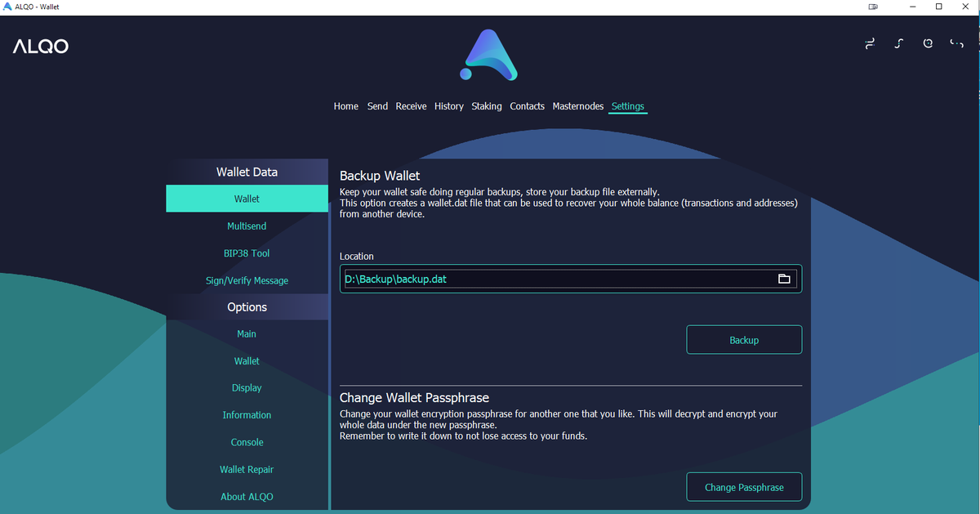Switch to the Staking tab
This screenshot has height=514, width=980.
(x=487, y=106)
